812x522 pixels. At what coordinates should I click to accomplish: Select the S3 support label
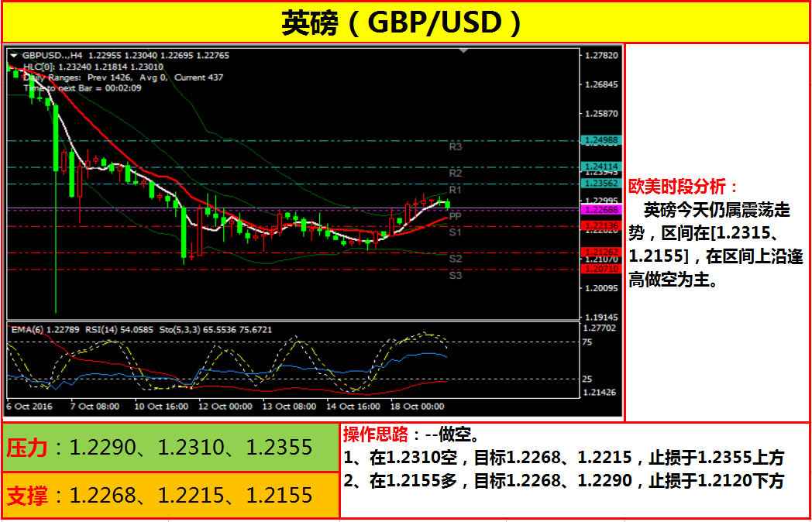pyautogui.click(x=455, y=276)
